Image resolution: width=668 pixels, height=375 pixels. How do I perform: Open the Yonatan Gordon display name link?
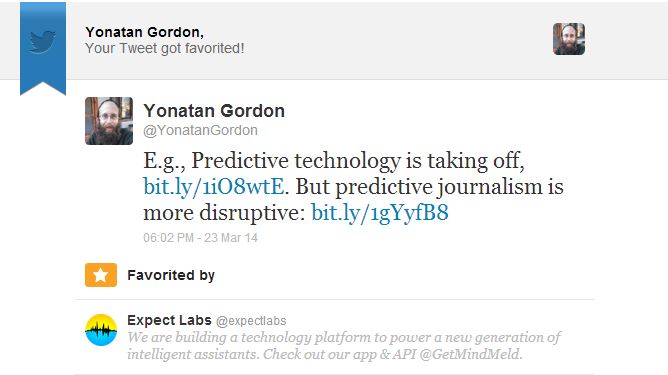(x=214, y=111)
